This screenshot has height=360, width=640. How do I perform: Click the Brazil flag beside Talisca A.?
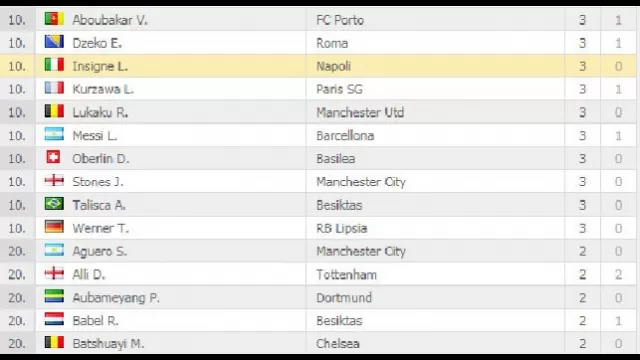[x=54, y=203]
